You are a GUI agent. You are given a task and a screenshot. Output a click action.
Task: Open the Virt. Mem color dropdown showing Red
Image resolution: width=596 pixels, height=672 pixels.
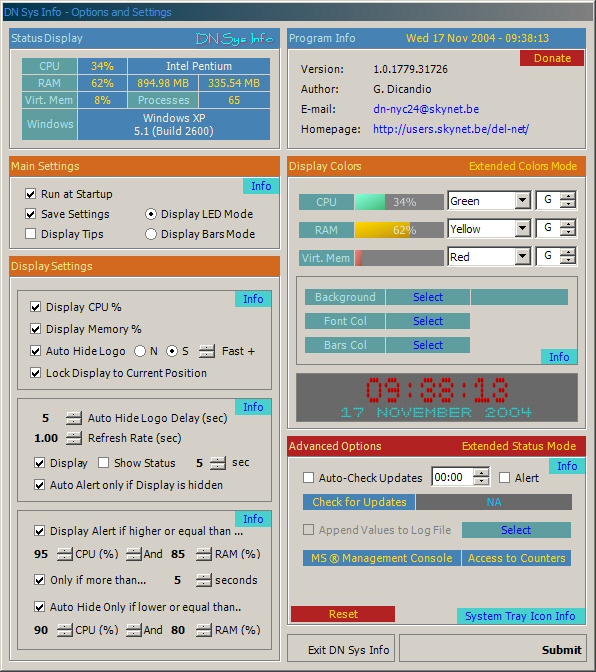point(522,257)
